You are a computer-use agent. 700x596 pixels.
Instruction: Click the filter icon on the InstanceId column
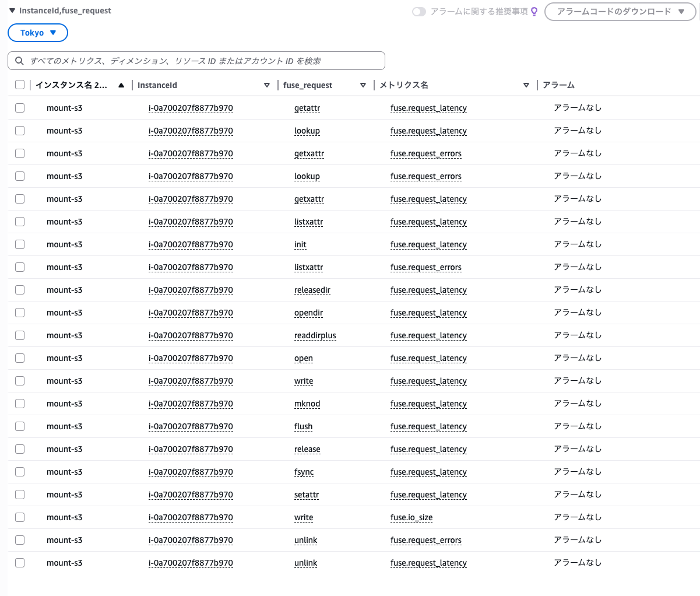(x=267, y=85)
